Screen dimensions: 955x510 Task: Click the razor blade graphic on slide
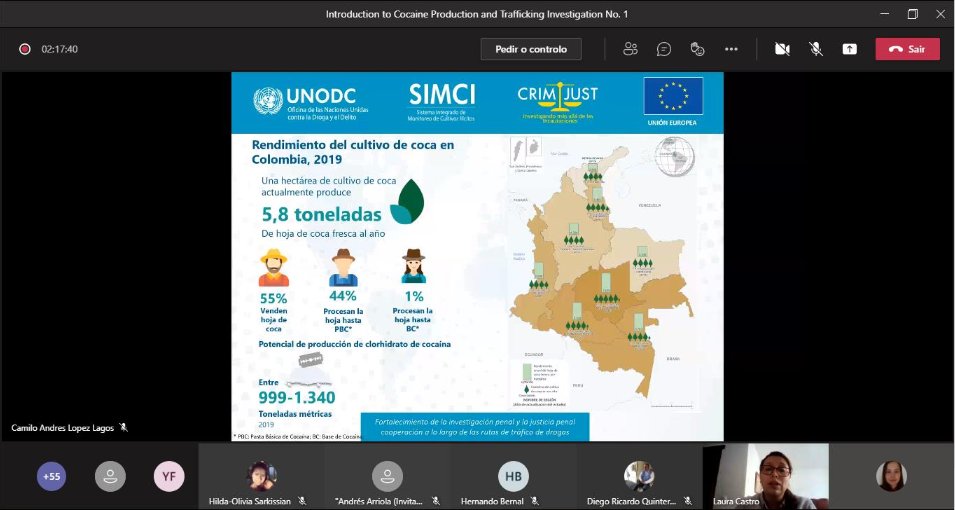click(x=310, y=360)
